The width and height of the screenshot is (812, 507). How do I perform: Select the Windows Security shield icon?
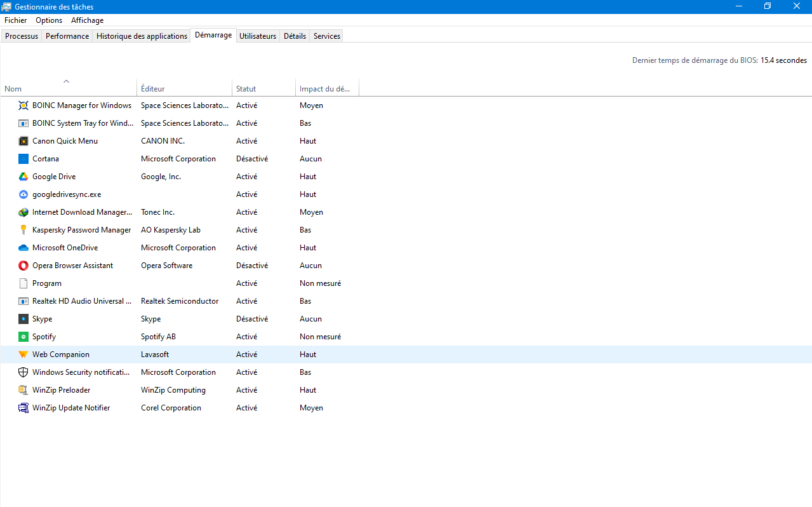point(23,372)
